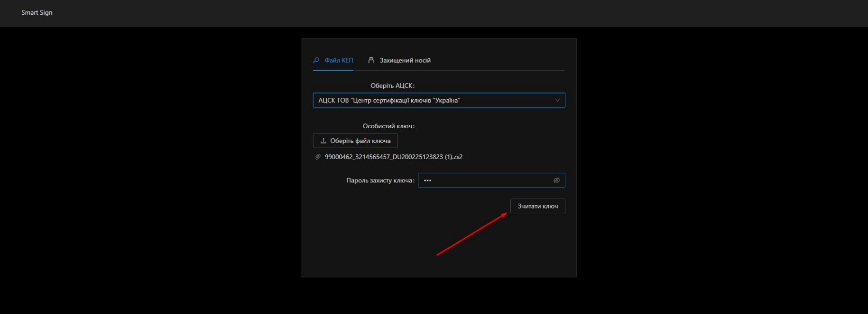Click the Smart Sign title in the header
Image resolution: width=868 pixels, height=314 pixels.
tap(37, 13)
